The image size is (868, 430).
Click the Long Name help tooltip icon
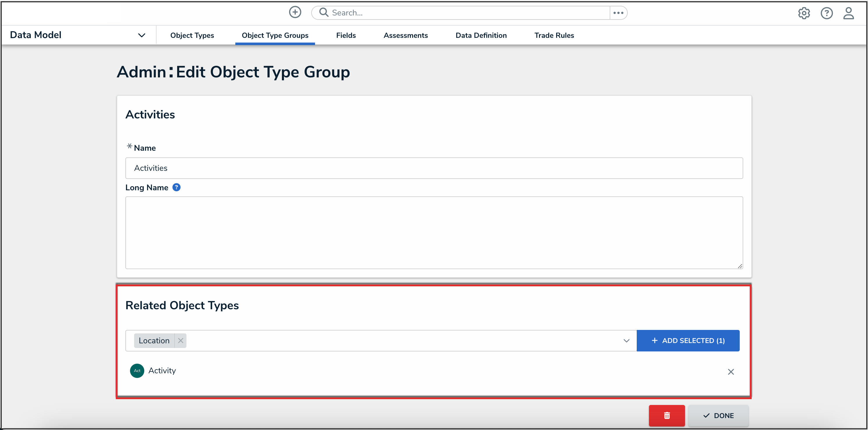coord(176,187)
